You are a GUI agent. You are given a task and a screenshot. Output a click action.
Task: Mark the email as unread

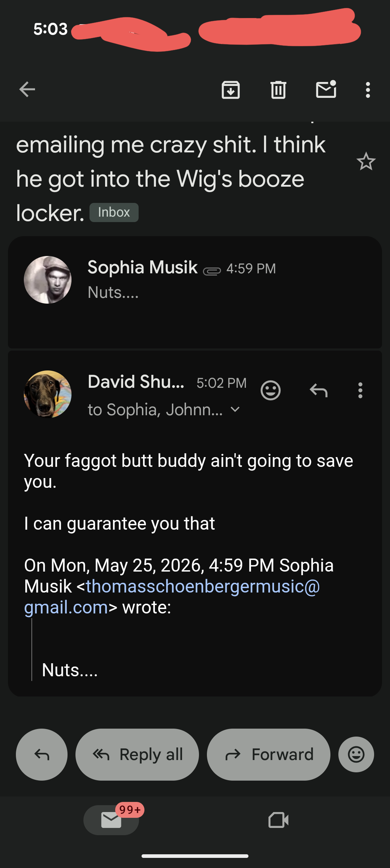[x=326, y=89]
